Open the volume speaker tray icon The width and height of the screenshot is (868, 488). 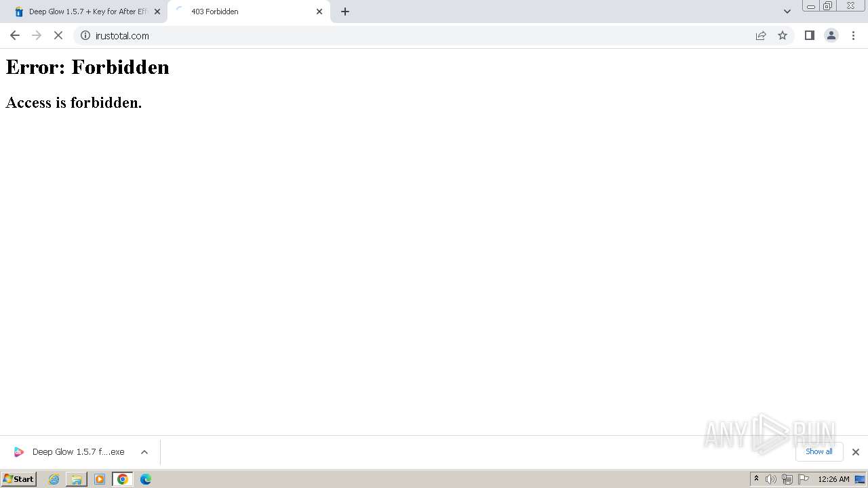[771, 479]
